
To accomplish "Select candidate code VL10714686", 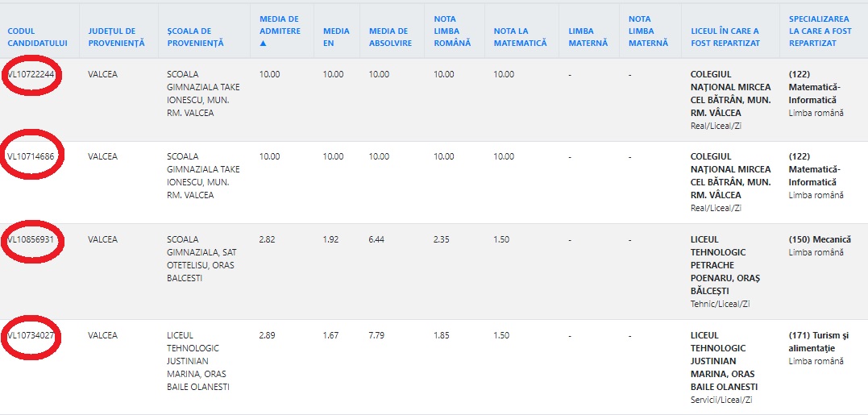I will coord(31,156).
